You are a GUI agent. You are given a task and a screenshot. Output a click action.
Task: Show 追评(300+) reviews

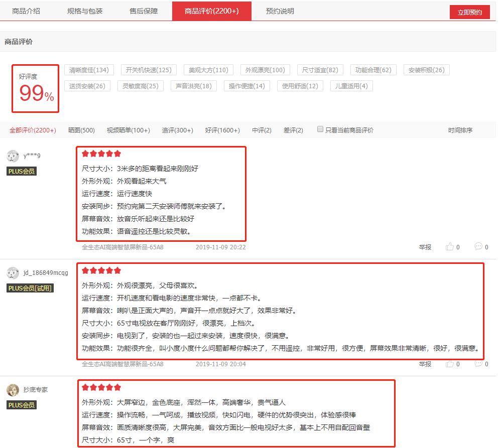point(178,130)
